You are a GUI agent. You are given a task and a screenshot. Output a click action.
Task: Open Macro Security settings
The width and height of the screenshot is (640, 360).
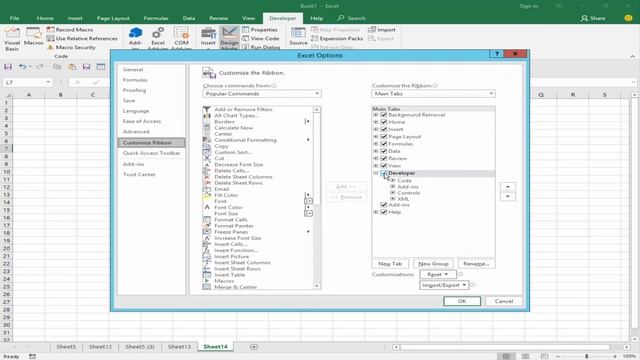(x=71, y=47)
